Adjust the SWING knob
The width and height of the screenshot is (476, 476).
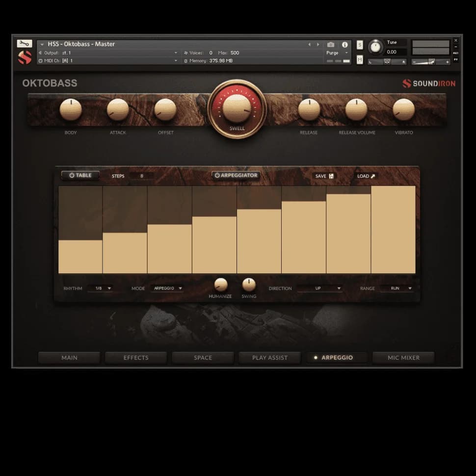coord(248,286)
